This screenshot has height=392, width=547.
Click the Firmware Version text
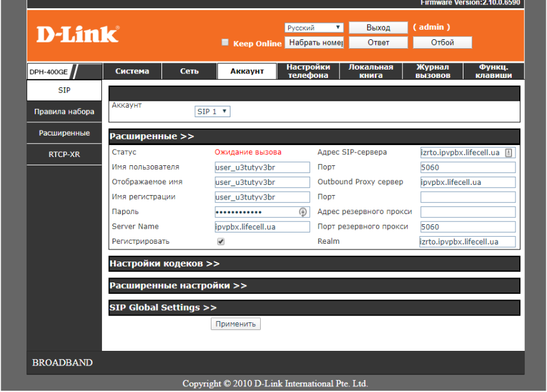(470, 3)
